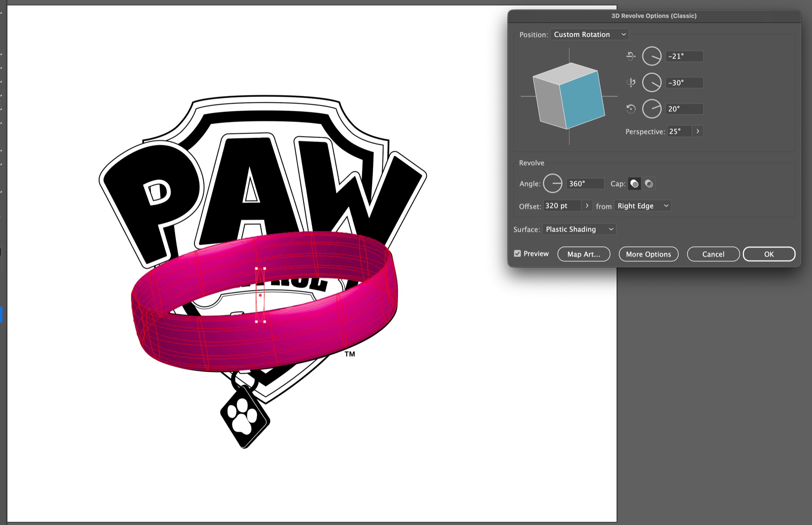Open the 'from' Right Edge dropdown
This screenshot has height=525, width=812.
[643, 206]
